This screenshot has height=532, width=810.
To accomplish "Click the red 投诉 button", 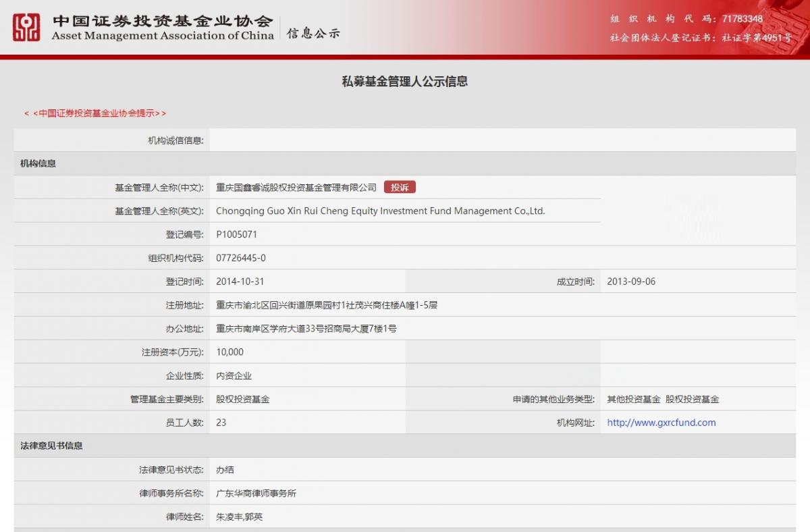I will (x=400, y=187).
